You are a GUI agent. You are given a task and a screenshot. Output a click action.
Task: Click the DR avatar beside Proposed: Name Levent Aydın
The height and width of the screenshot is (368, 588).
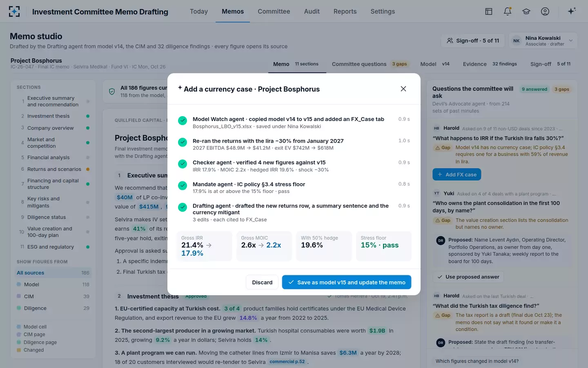click(x=441, y=240)
